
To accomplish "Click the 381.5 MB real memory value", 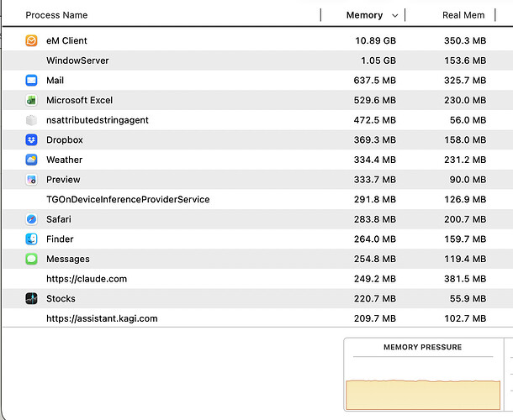I will pyautogui.click(x=465, y=279).
